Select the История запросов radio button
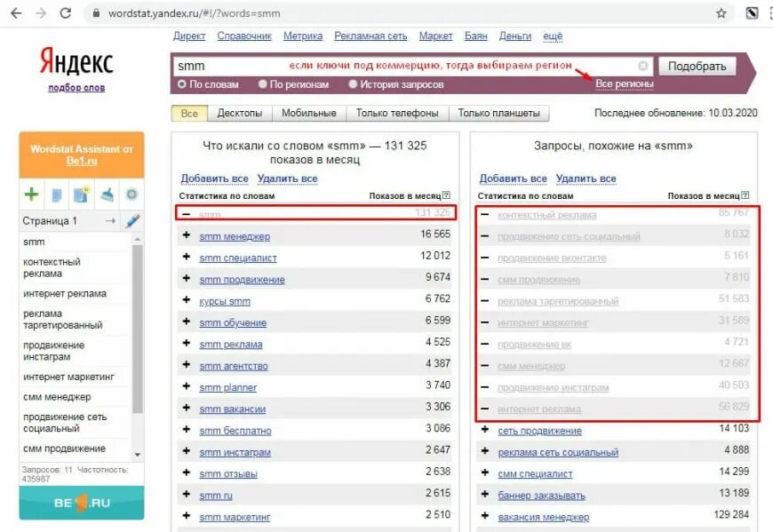773x532 pixels. click(x=353, y=84)
